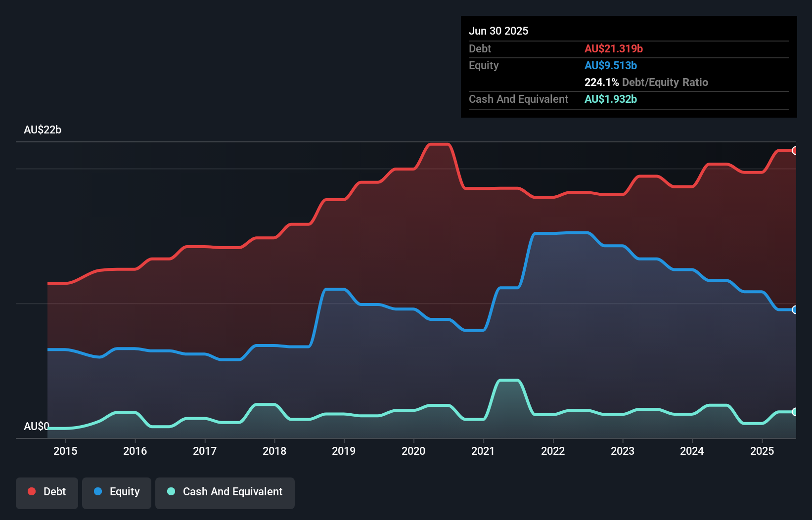Screen dimensions: 812x520
Task: Click the teal Cash value AU$1.932b
Action: pos(611,99)
